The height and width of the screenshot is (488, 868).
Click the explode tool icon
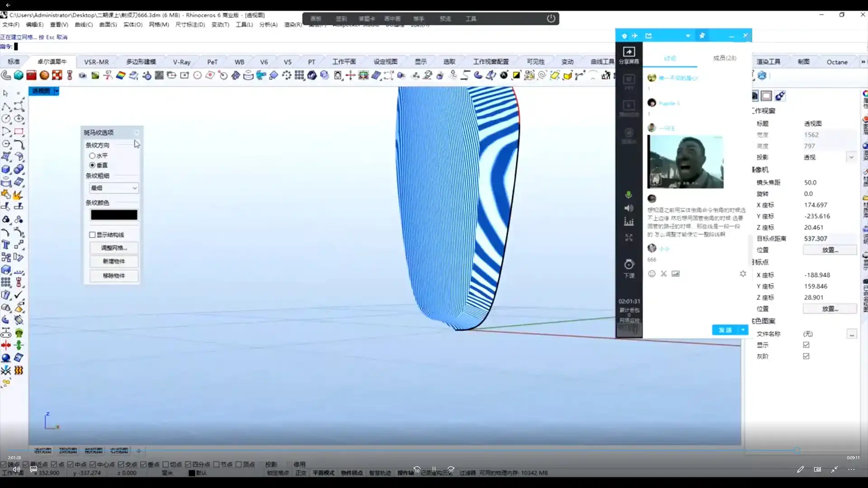click(x=18, y=195)
